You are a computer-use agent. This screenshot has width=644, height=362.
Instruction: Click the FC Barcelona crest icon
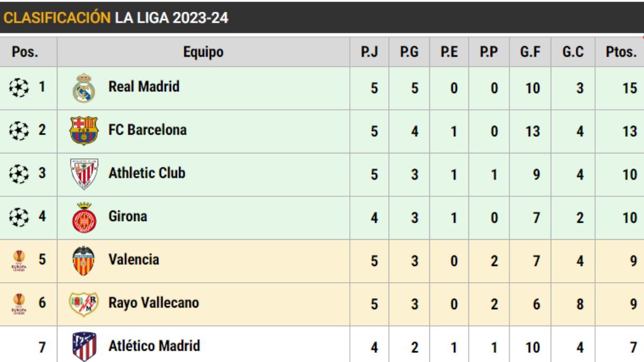coord(84,131)
